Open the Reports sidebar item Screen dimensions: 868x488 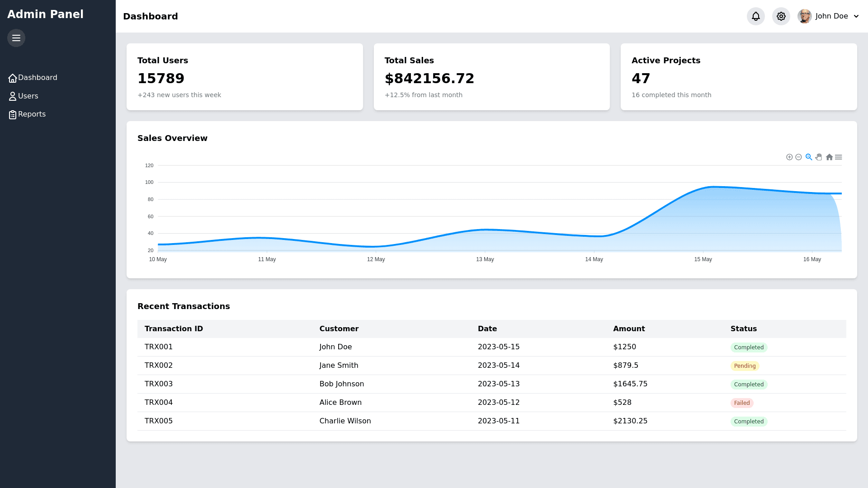coord(32,114)
